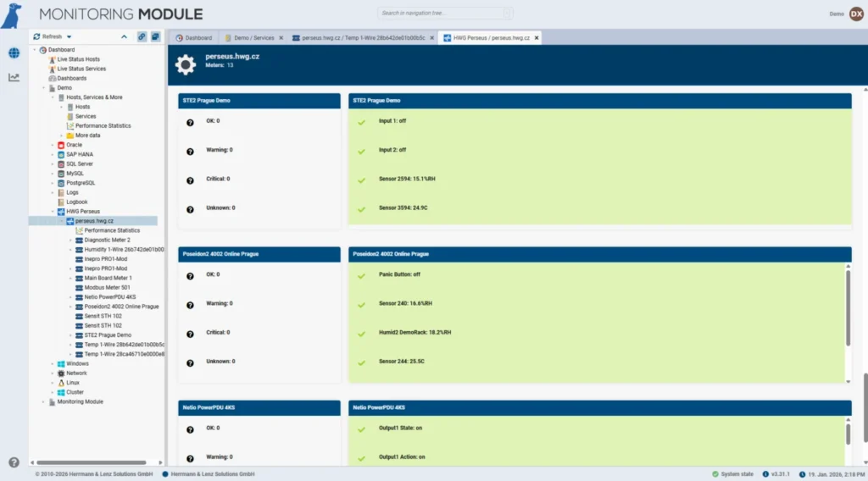Select Live Status Hosts in tree

pos(78,59)
